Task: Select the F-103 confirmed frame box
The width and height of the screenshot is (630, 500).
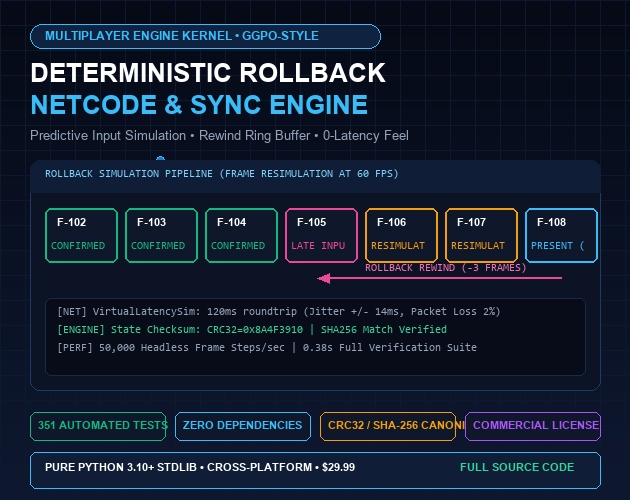Action: (x=162, y=236)
